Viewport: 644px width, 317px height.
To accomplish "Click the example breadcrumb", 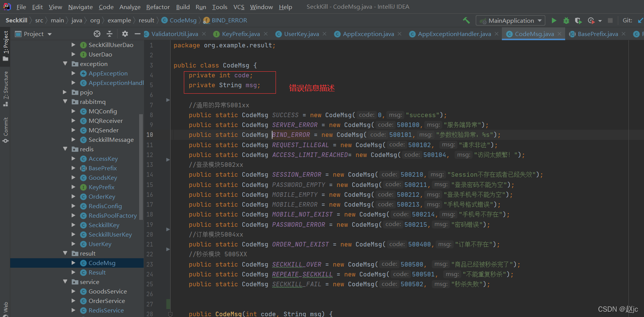I will click(119, 20).
